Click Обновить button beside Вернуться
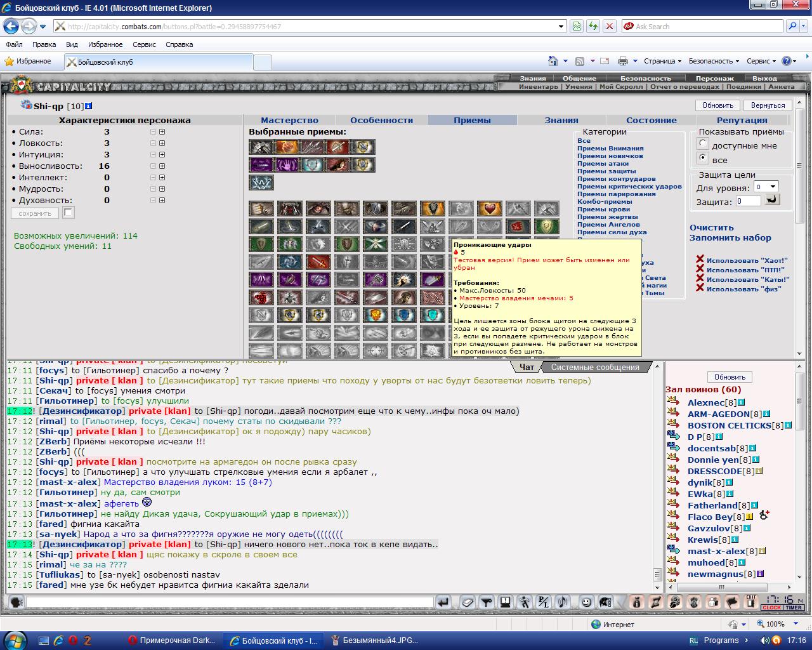This screenshot has width=812, height=650. point(717,105)
